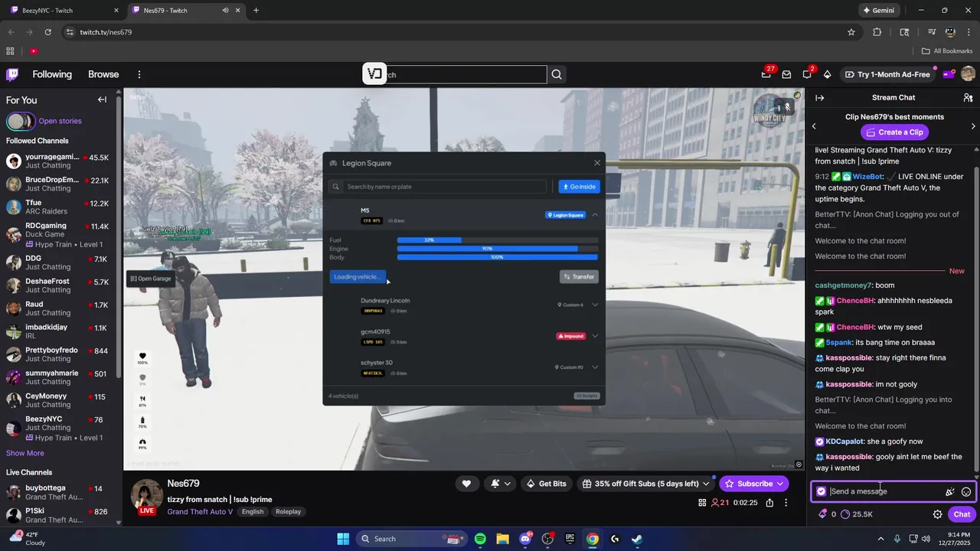980x551 pixels.
Task: Click the purple Twitch wallet icon near avatar
Action: point(948,74)
